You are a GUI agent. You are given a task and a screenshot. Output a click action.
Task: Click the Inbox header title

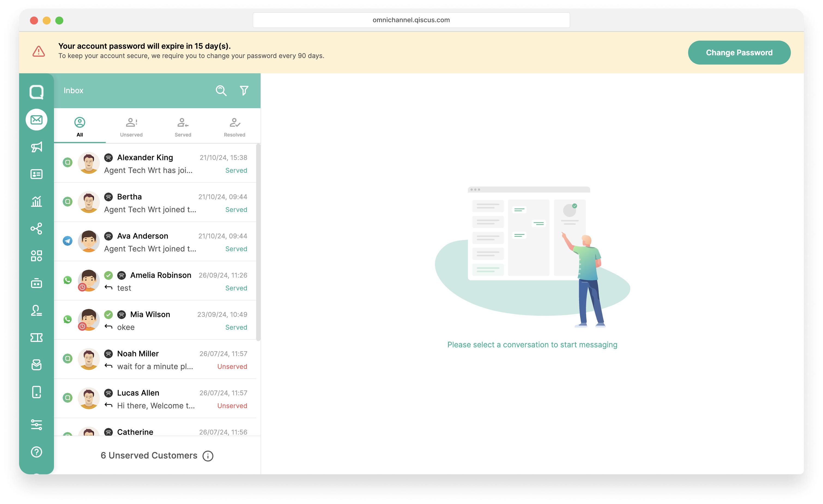[74, 90]
